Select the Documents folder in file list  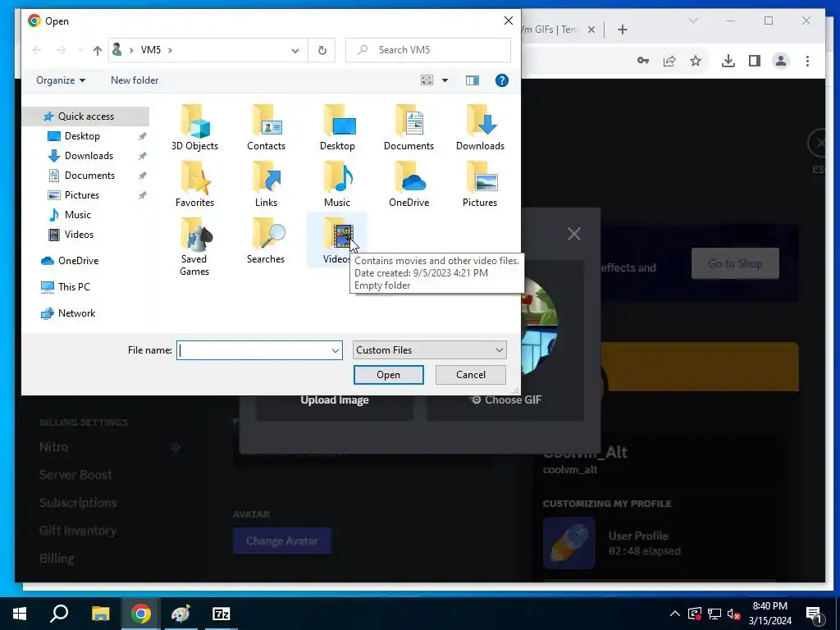pos(409,128)
